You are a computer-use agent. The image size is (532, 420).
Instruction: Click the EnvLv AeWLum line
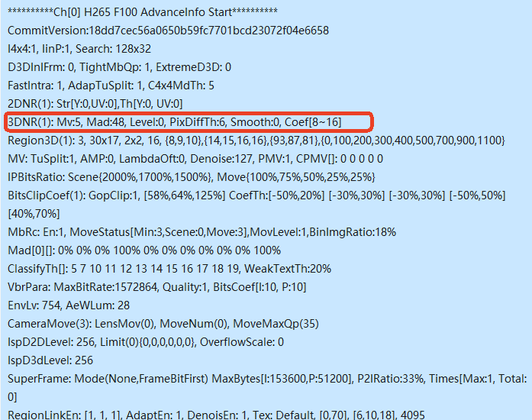click(69, 305)
